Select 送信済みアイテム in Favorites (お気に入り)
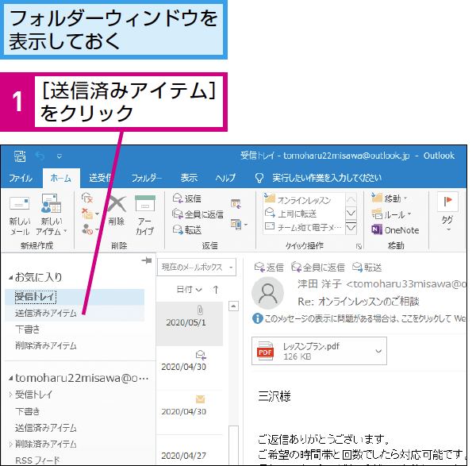Viewport: 476px width, 466px height. 75,314
